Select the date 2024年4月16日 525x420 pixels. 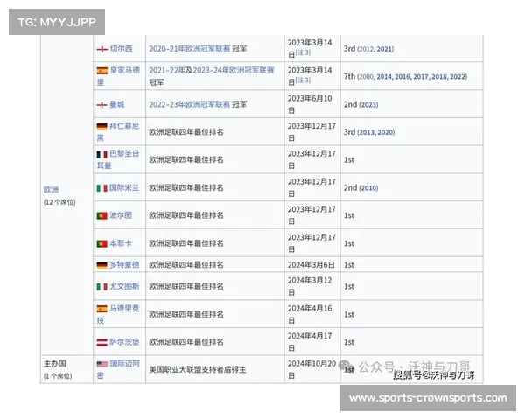click(310, 314)
